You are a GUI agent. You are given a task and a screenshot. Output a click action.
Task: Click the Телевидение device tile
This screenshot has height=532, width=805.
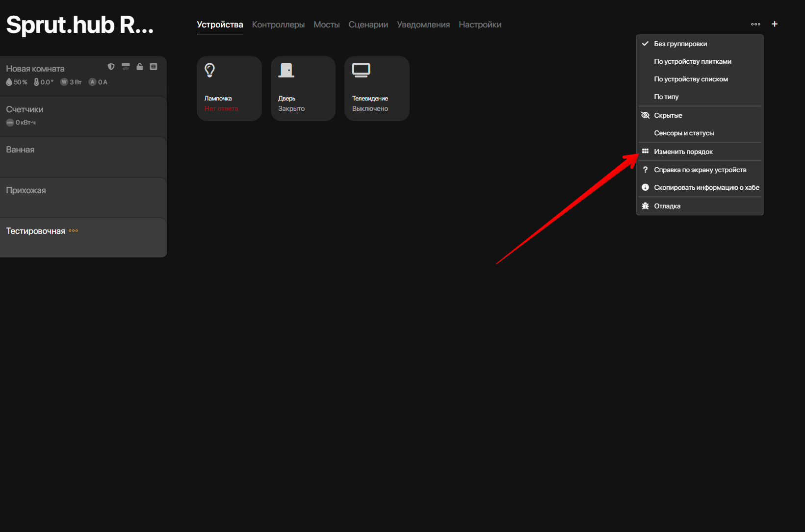pyautogui.click(x=377, y=88)
